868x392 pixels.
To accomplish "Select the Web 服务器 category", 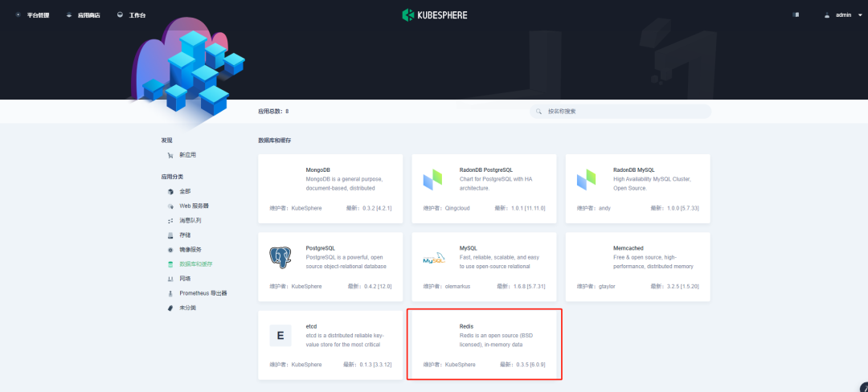I will pyautogui.click(x=194, y=206).
